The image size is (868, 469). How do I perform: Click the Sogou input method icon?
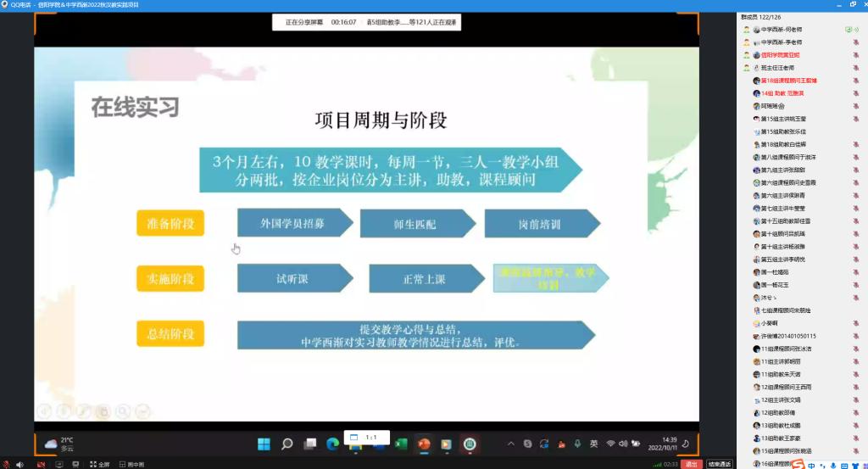[798, 464]
